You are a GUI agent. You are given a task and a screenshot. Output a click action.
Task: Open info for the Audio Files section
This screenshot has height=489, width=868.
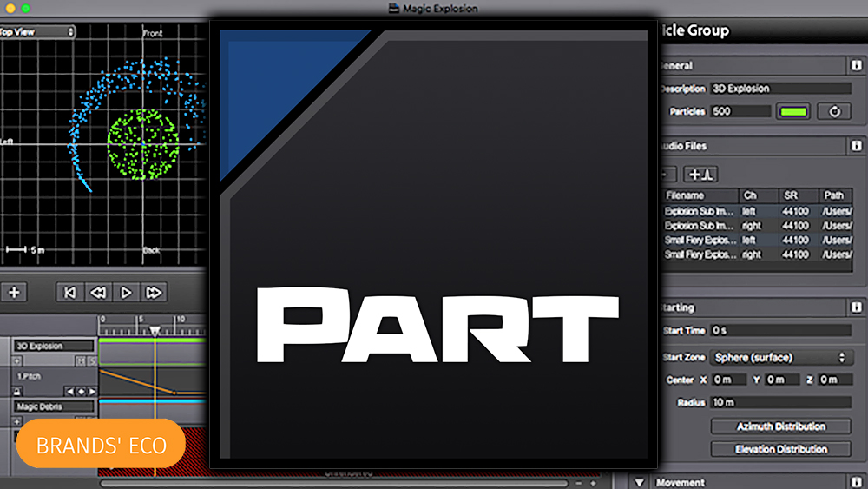coord(856,147)
